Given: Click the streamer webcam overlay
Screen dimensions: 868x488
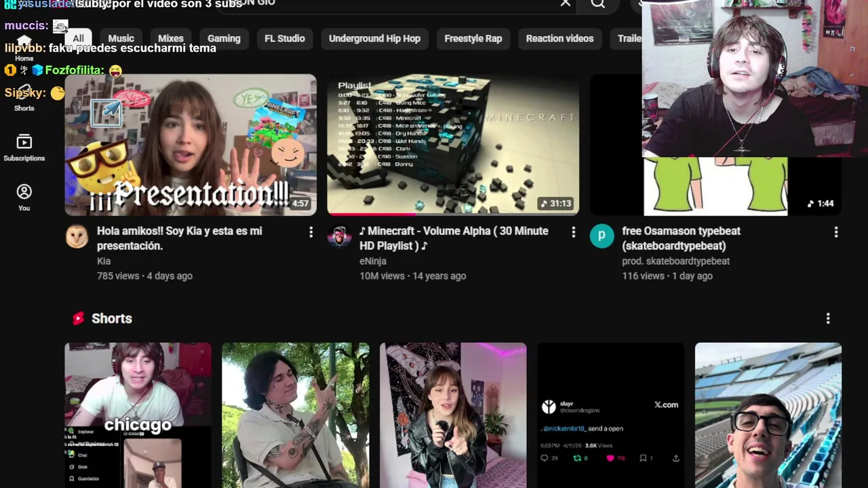Looking at the screenshot, I should pyautogui.click(x=755, y=79).
